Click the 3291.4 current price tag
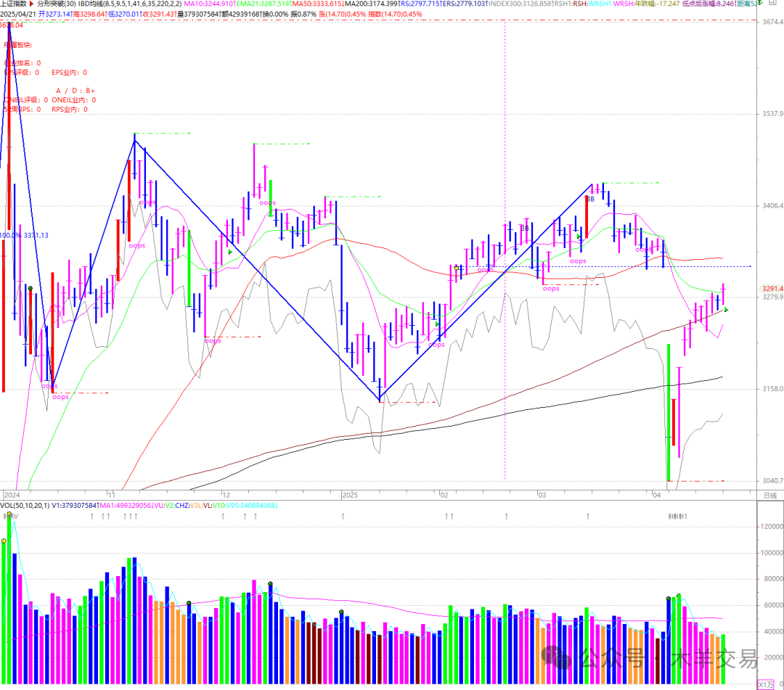This screenshot has width=784, height=690. tap(772, 289)
